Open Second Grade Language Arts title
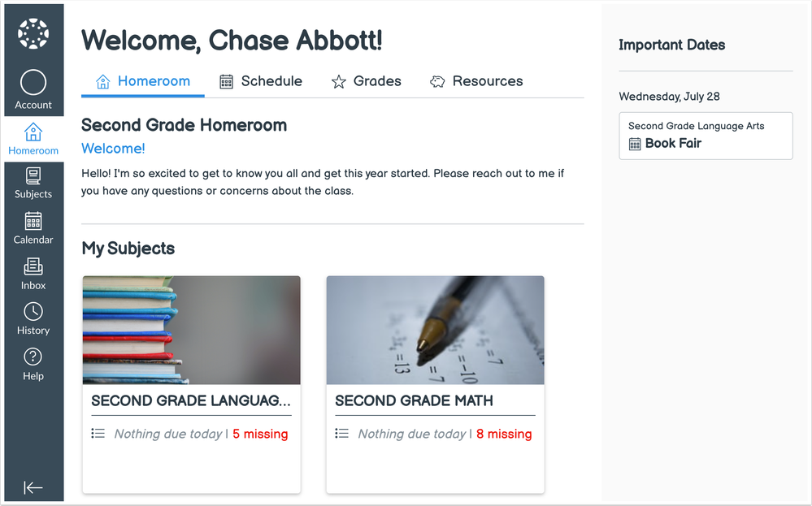The image size is (812, 506). click(190, 400)
